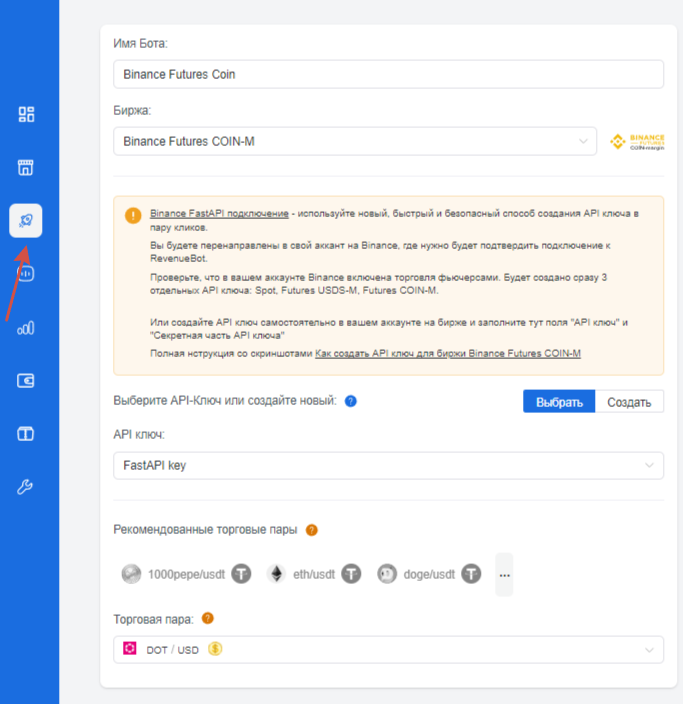Open the Торговая пара DOT / USD dropdown
The image size is (683, 704).
(x=388, y=650)
